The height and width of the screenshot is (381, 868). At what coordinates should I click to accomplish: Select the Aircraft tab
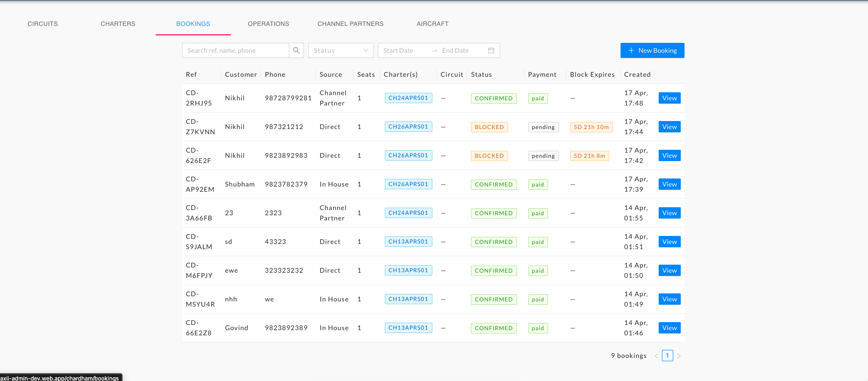(x=432, y=24)
